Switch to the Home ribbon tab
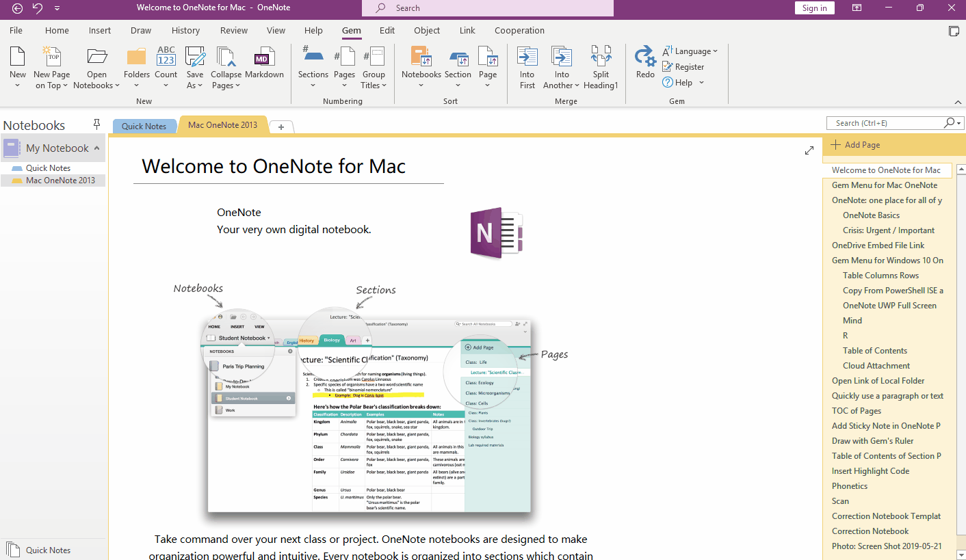The width and height of the screenshot is (966, 560). 57,31
